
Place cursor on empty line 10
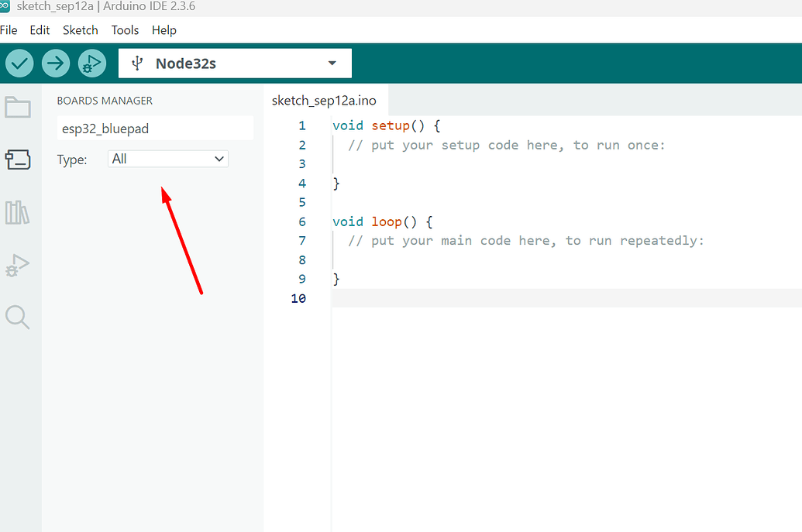542,298
